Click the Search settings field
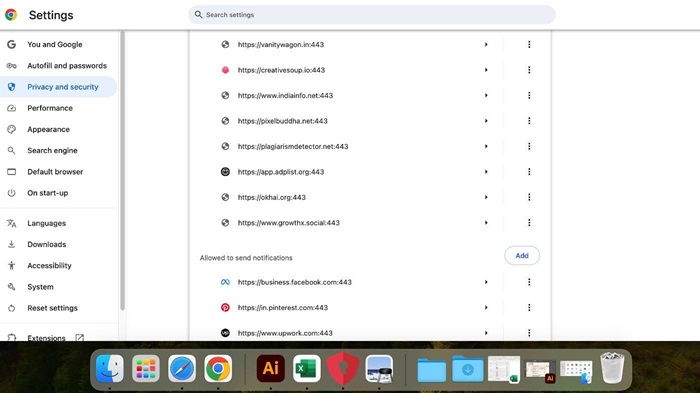Image resolution: width=700 pixels, height=393 pixels. tap(372, 15)
